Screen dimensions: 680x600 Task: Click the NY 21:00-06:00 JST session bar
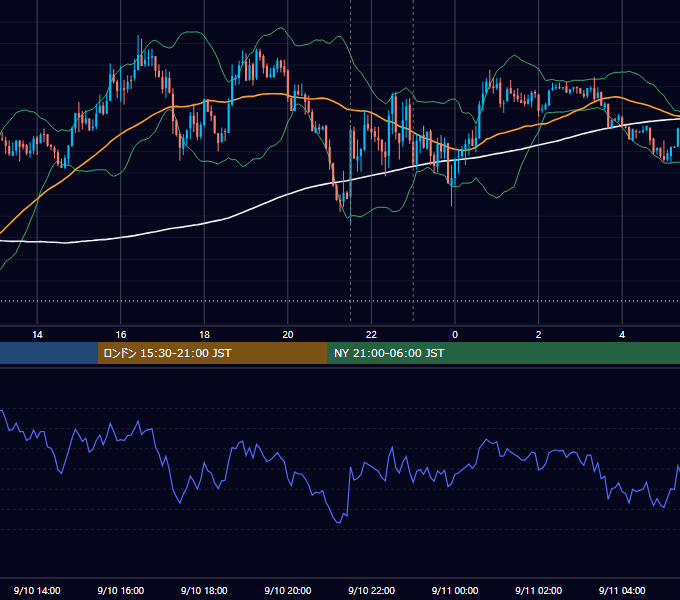coord(503,353)
